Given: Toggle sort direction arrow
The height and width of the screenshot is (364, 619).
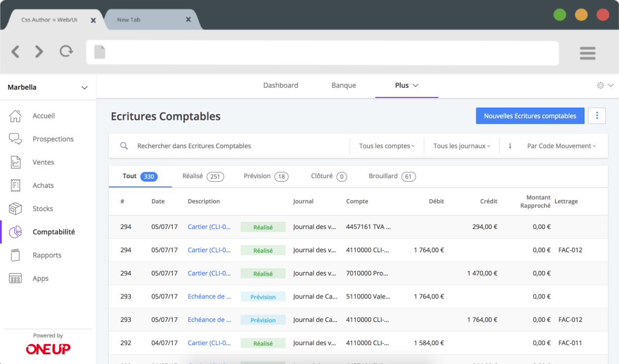Looking at the screenshot, I should (x=510, y=146).
